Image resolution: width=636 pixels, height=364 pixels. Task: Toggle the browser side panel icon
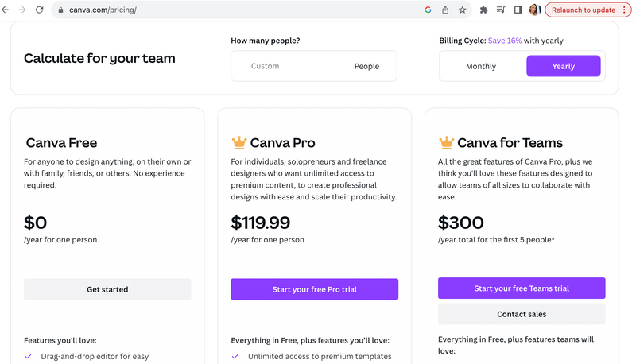point(518,10)
